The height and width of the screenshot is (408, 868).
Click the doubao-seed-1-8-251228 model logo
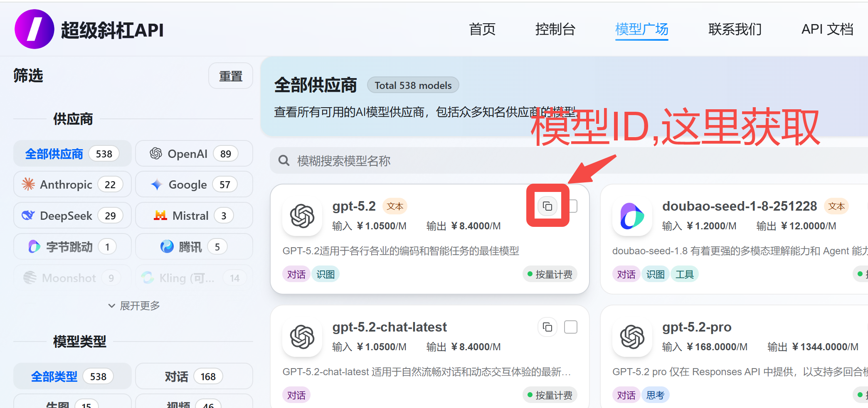[x=632, y=216]
